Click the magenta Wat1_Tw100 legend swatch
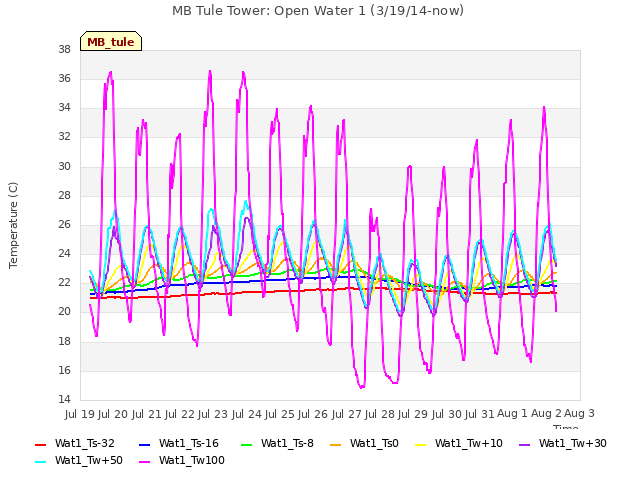This screenshot has height=480, width=640. [145, 462]
